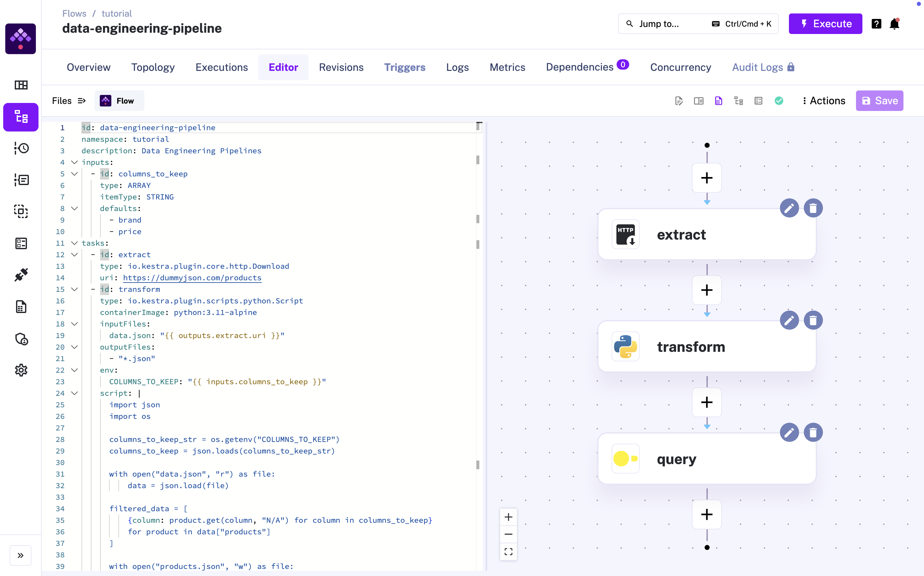Open the Actions dropdown menu
This screenshot has width=924, height=576.
click(x=823, y=101)
